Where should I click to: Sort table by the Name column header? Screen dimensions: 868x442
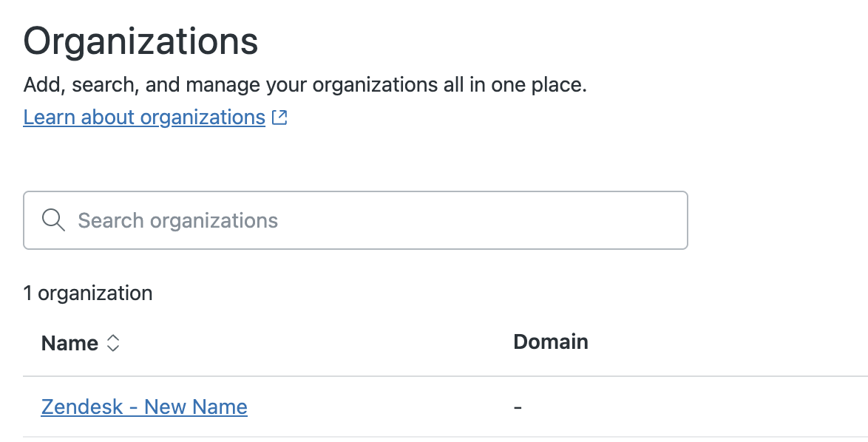click(70, 343)
